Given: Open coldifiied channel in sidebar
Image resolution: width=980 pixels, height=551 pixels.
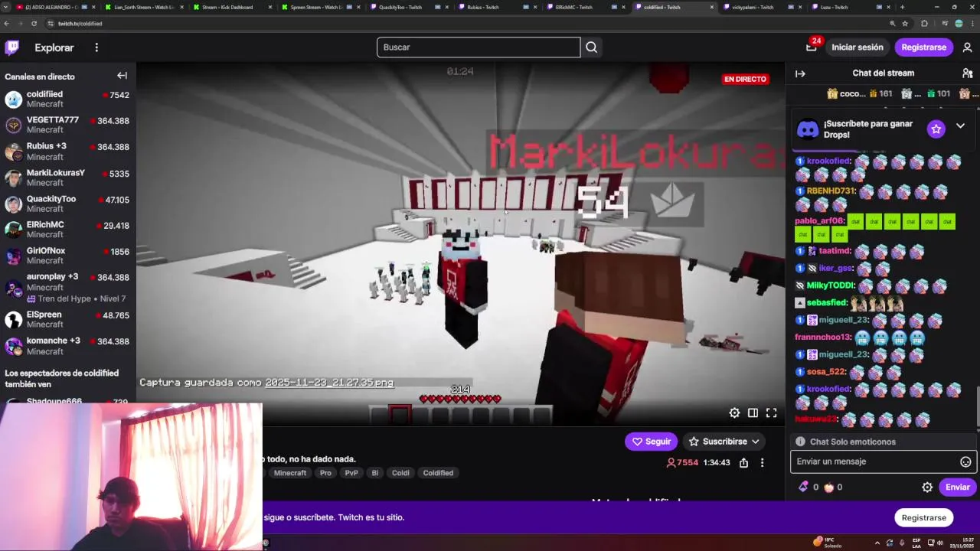Looking at the screenshot, I should (68, 99).
